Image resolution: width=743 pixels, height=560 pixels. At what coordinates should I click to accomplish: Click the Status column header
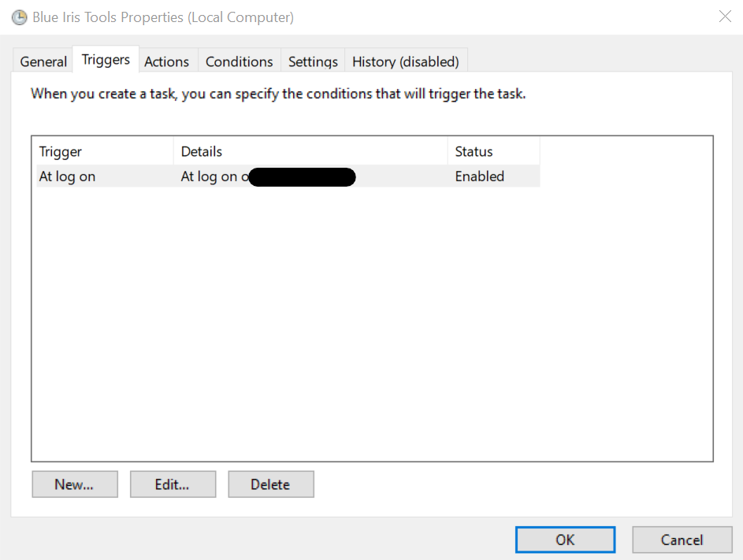tap(493, 151)
